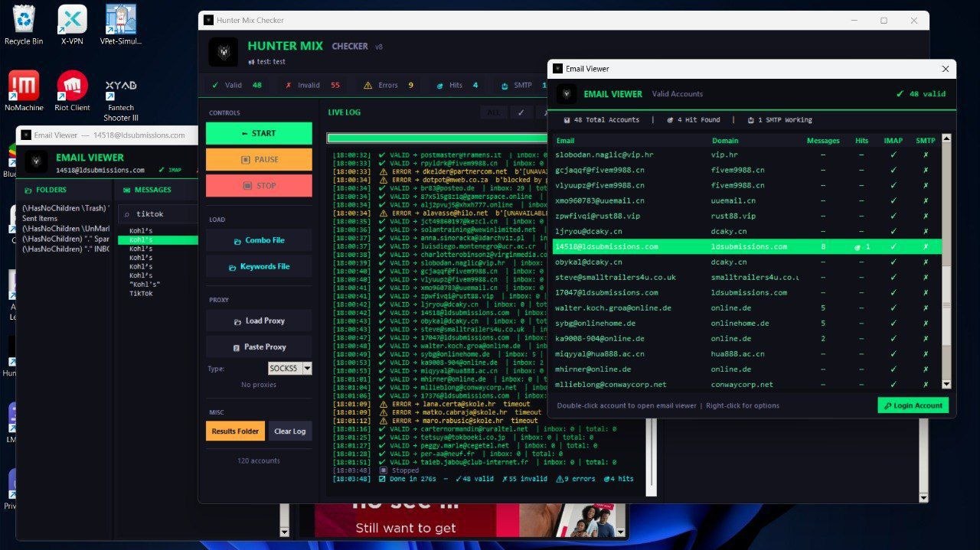
Task: Sort accounts by Email column header
Action: pos(565,141)
